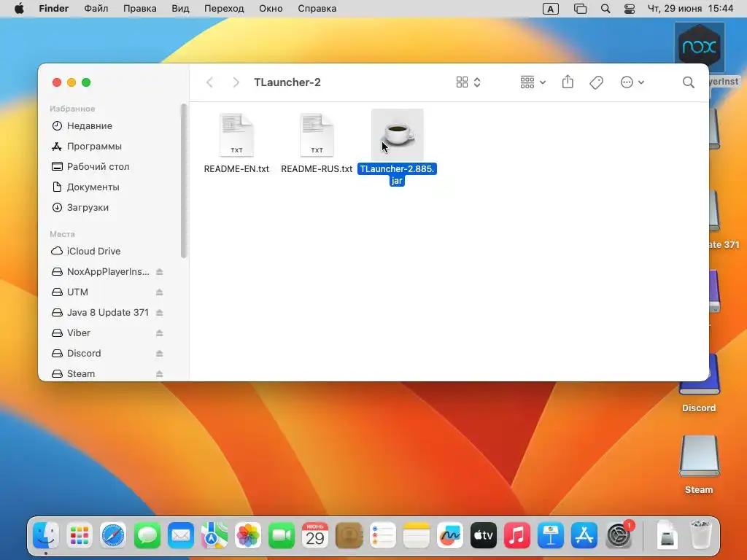Open the Finder menu
This screenshot has width=747, height=560.
54,9
